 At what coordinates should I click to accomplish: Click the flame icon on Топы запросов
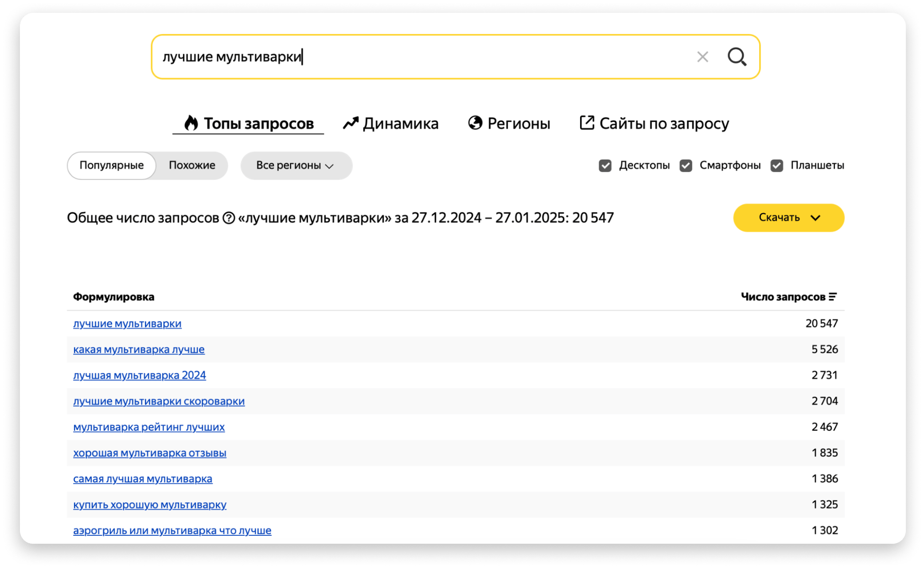(191, 123)
